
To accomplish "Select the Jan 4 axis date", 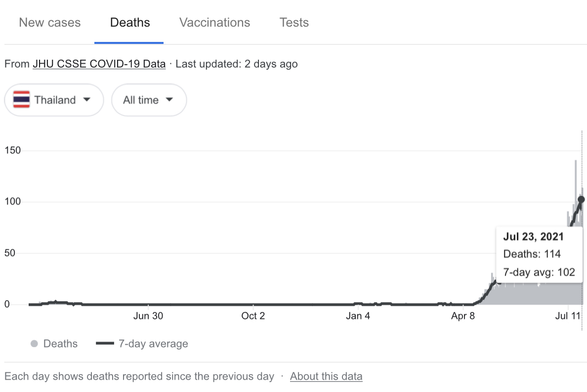I will (358, 316).
